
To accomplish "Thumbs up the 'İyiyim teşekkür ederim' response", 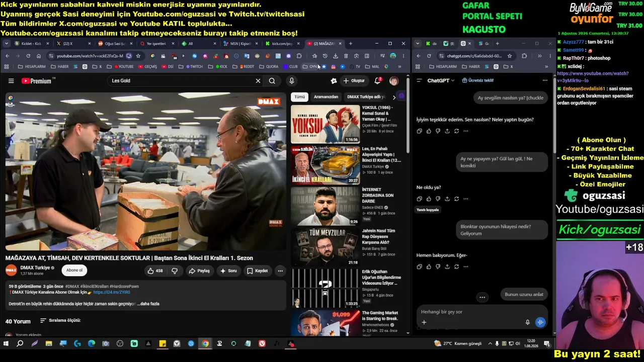I will point(429,131).
